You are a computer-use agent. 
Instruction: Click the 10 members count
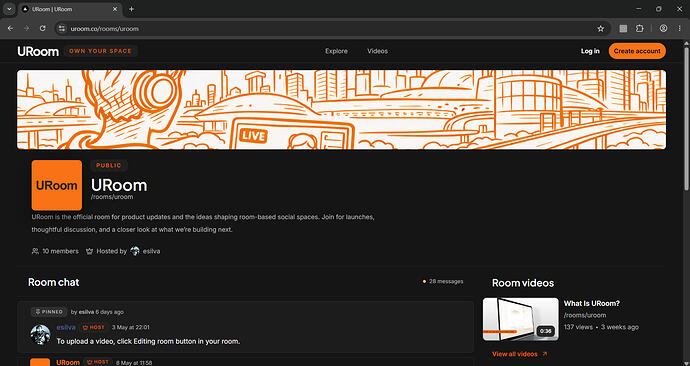pos(60,251)
